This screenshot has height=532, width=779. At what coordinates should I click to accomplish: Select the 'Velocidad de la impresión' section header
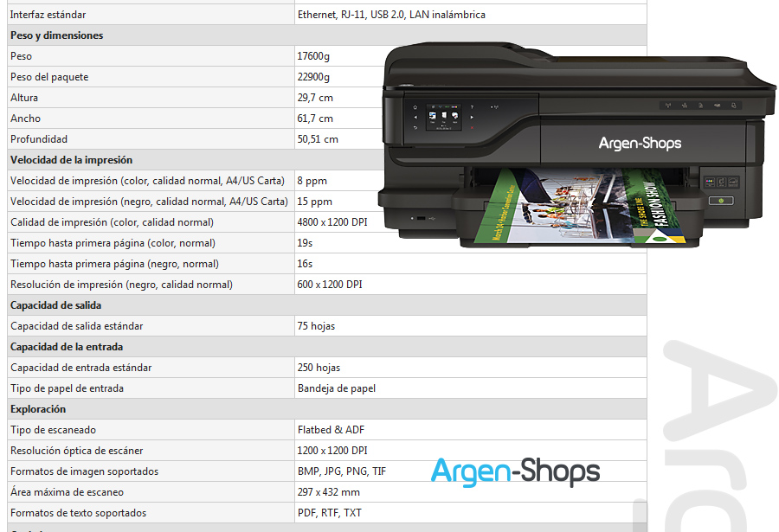point(72,160)
